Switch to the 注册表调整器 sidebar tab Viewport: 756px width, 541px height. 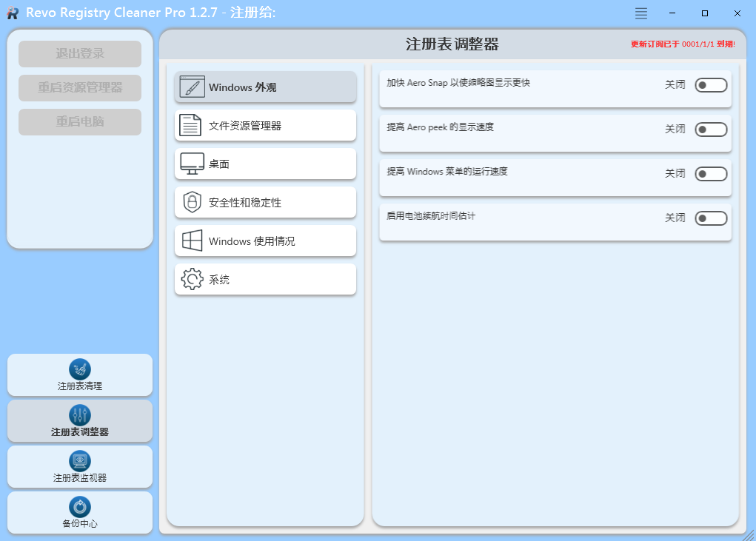click(79, 420)
